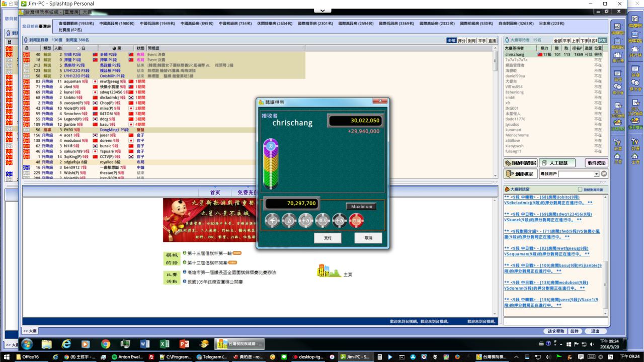Add a 千 chip to the transfer
The image size is (644, 362).
tap(272, 220)
